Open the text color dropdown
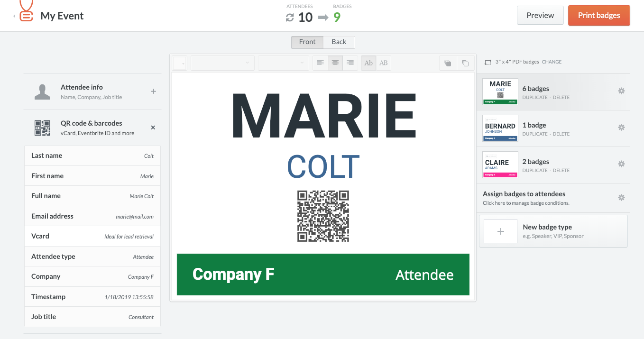The image size is (644, 339). pos(180,63)
